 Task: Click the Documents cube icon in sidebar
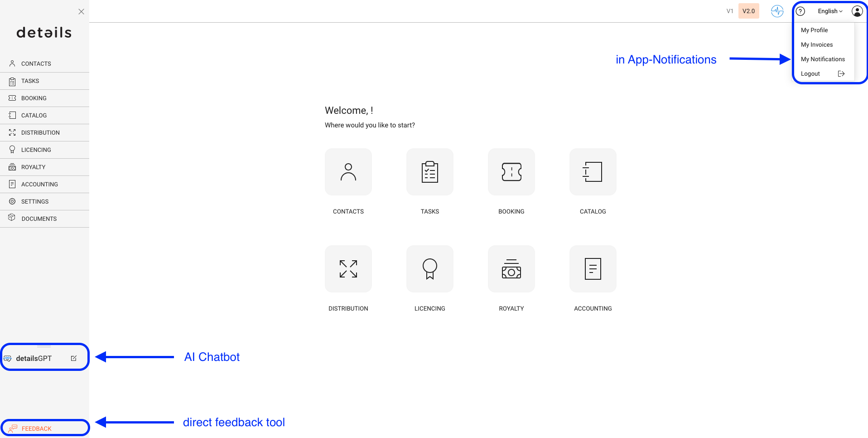click(12, 218)
